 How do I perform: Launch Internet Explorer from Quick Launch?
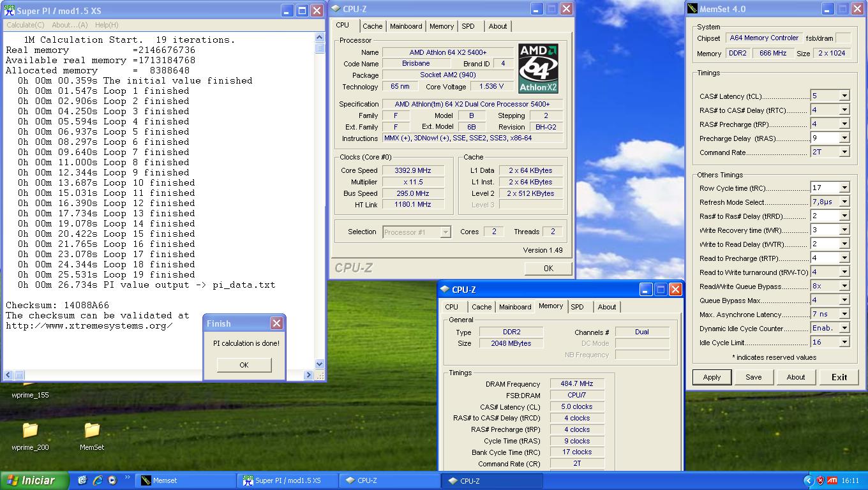pyautogui.click(x=98, y=480)
